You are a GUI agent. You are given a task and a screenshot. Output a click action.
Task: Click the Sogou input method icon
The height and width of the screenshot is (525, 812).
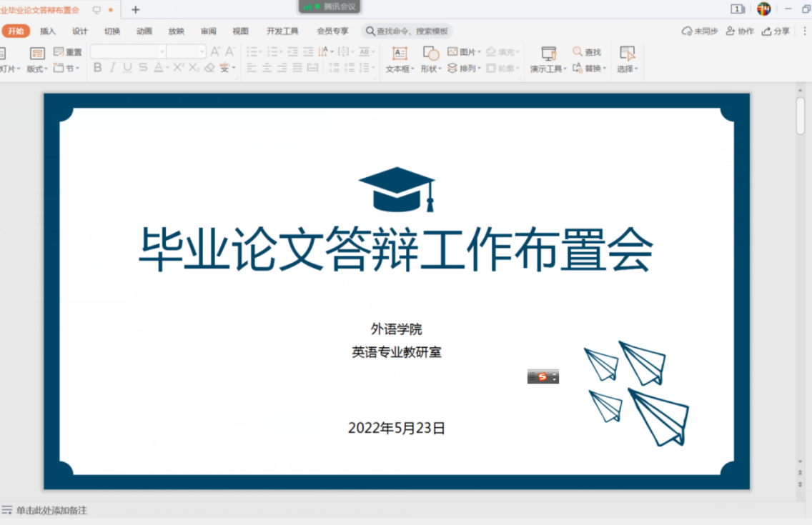click(x=542, y=376)
